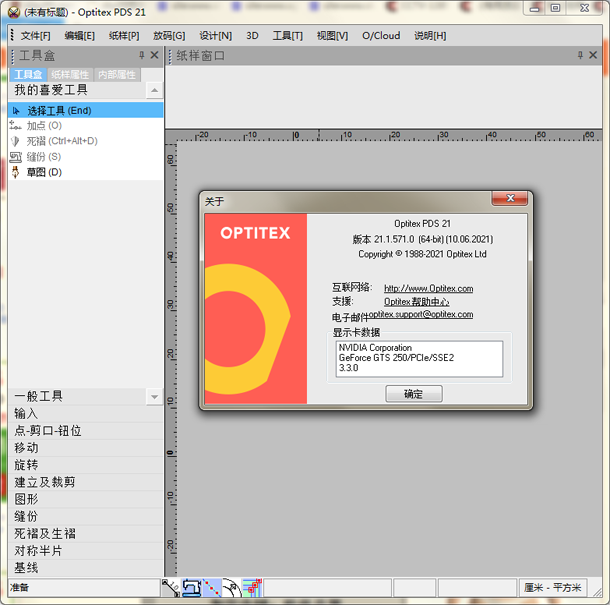Expand the 移动 tool group

pyautogui.click(x=86, y=448)
